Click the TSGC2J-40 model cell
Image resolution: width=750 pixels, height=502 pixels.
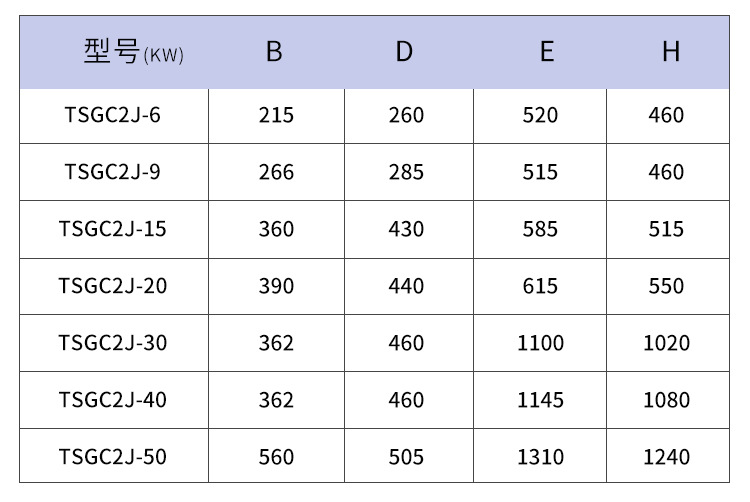click(x=113, y=400)
